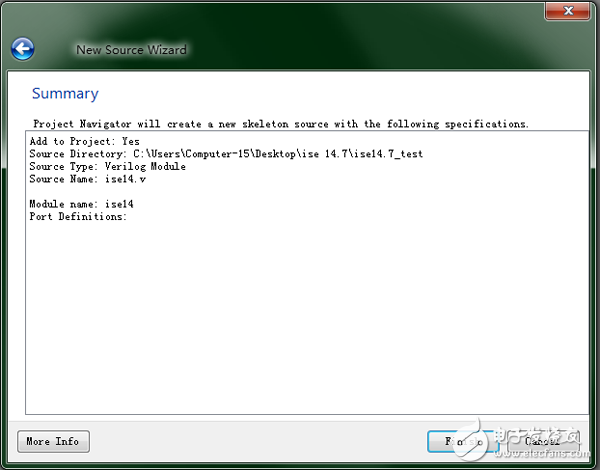
Task: Click the Source Directory label
Action: coord(76,154)
